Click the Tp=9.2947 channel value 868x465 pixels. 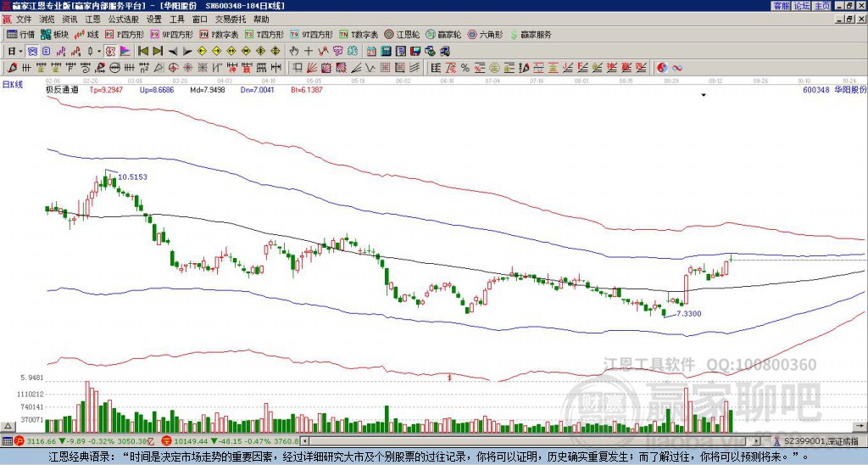pyautogui.click(x=106, y=90)
